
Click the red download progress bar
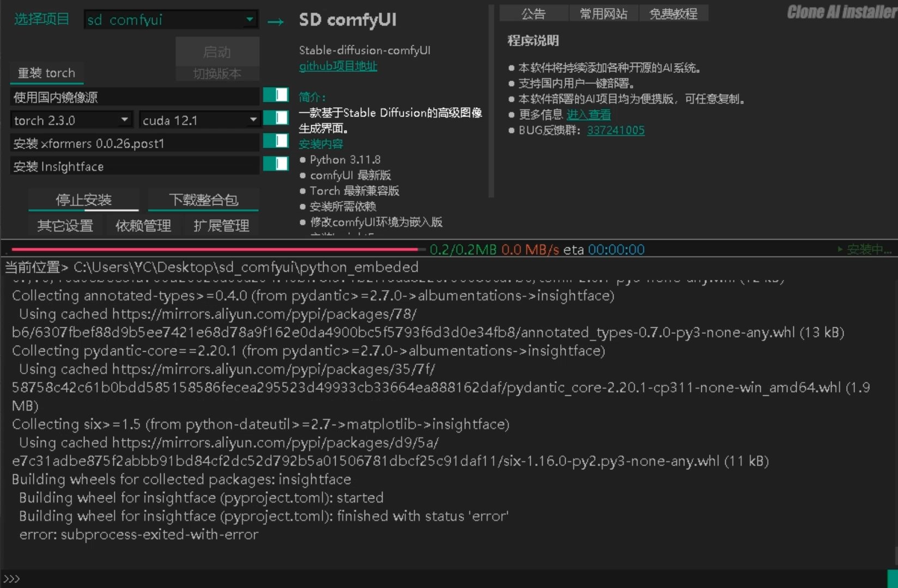(x=218, y=249)
